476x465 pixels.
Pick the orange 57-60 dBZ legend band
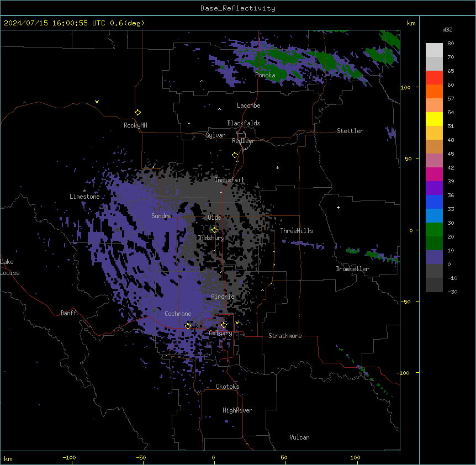[434, 91]
